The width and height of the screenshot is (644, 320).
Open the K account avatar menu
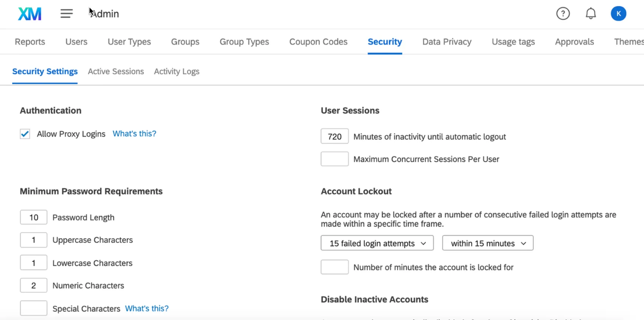click(x=618, y=14)
